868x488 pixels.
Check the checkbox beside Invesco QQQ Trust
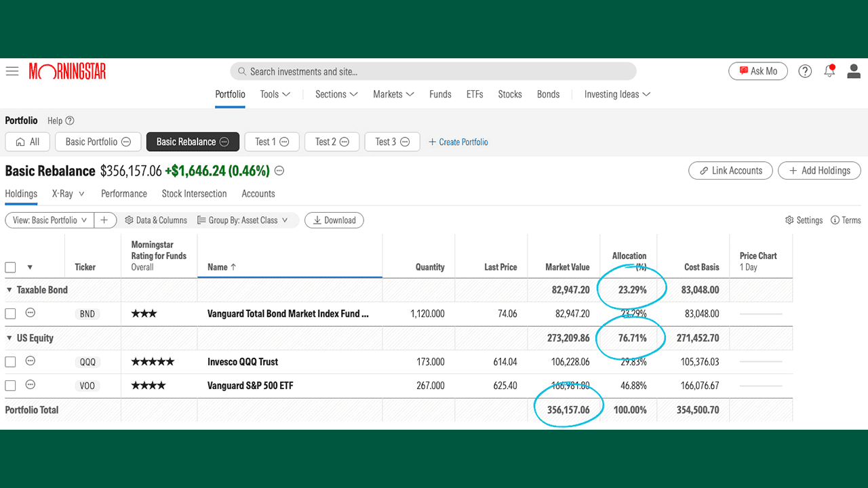[x=10, y=361]
